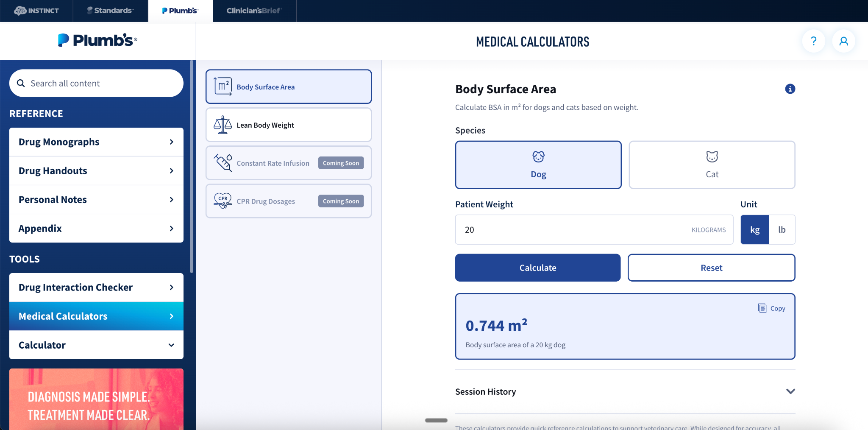868x430 pixels.
Task: Click the Medical Calculators chevron arrow
Action: [171, 316]
